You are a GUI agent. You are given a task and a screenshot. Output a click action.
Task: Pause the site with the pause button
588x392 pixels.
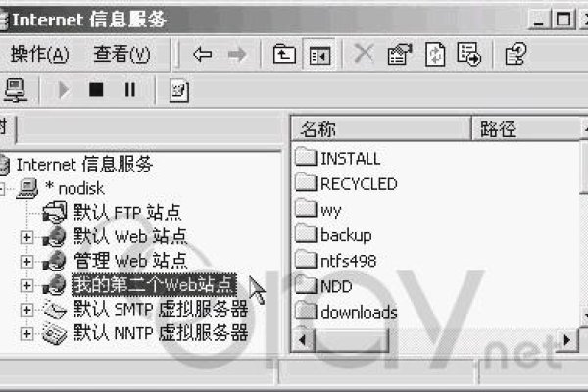pos(129,90)
